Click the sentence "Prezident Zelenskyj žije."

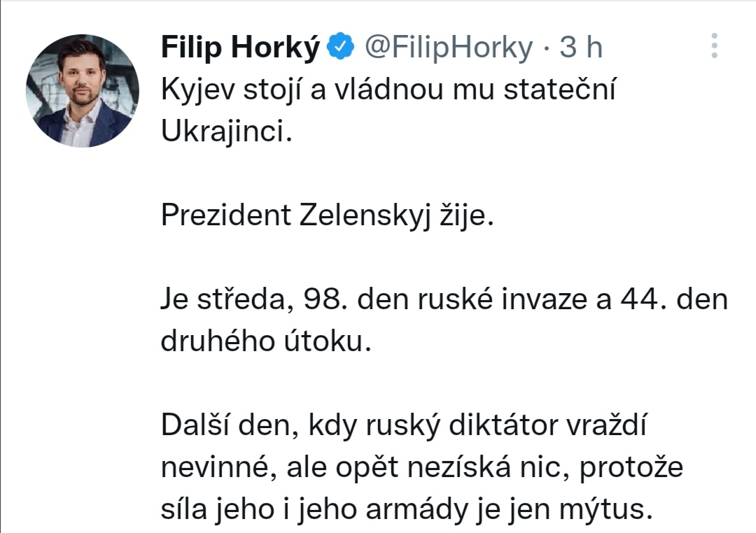[328, 216]
